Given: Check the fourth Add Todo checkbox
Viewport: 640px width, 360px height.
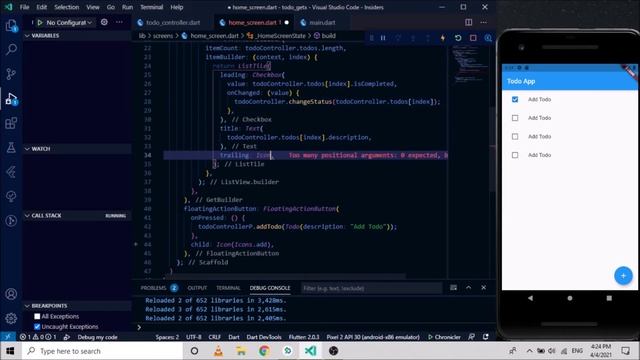Looking at the screenshot, I should pos(515,155).
